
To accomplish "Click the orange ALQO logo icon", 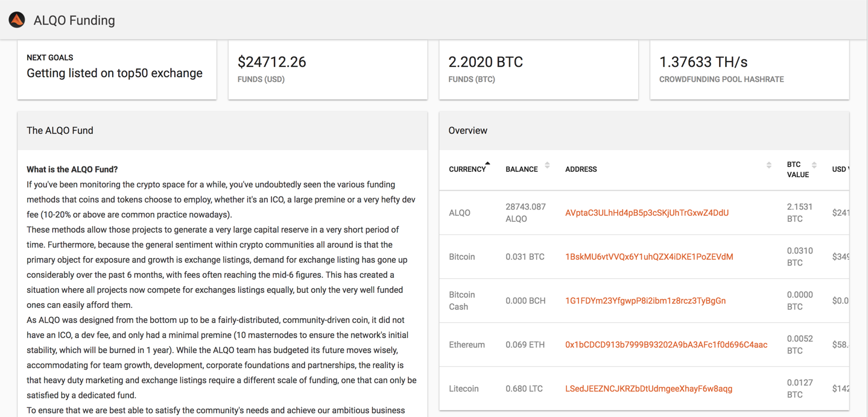I will click(x=17, y=20).
